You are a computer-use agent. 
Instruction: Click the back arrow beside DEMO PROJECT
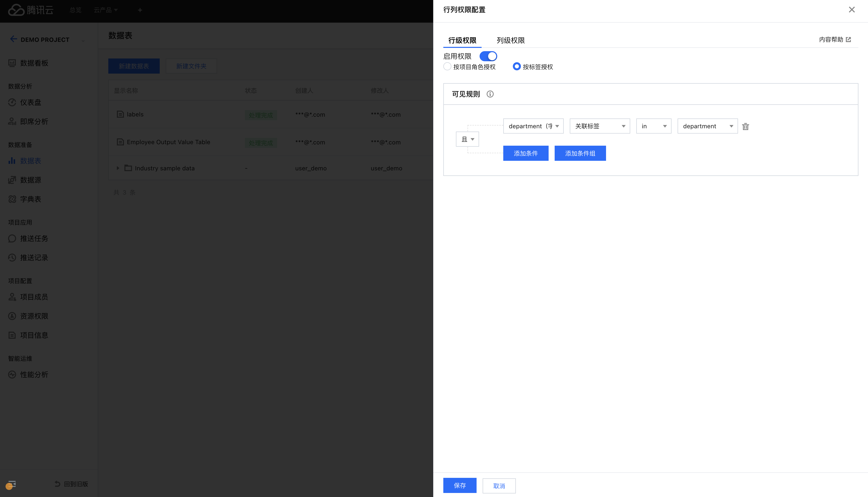(13, 39)
